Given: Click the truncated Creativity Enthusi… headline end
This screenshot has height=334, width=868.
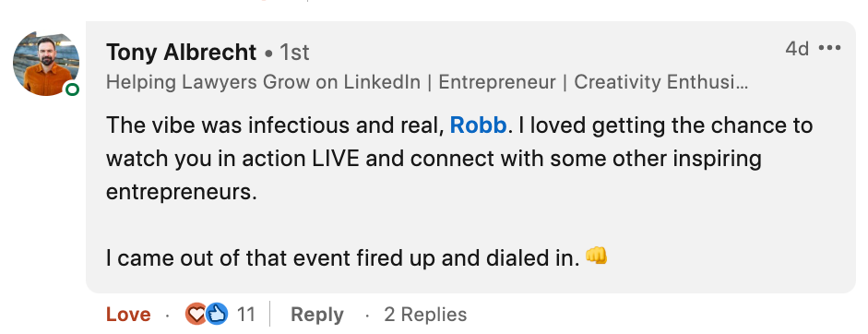Looking at the screenshot, I should [661, 82].
